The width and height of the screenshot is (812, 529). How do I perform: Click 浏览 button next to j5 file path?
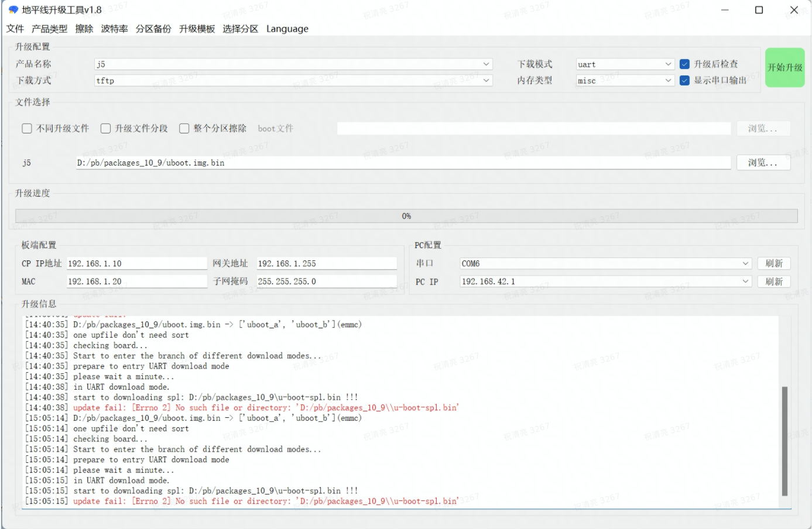762,163
